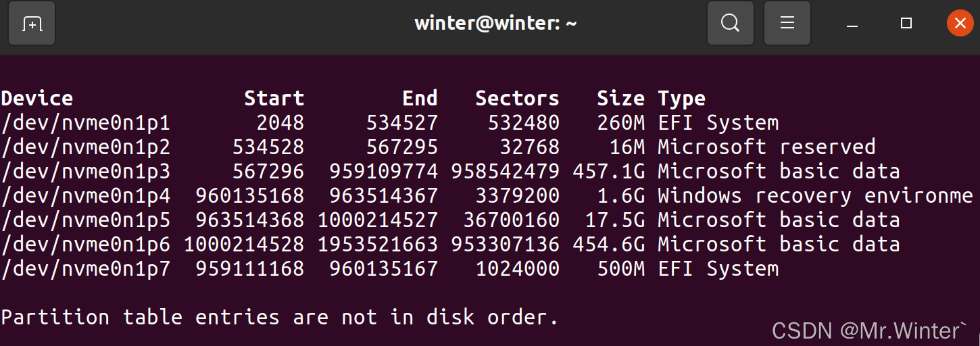This screenshot has height=346, width=980.
Task: Click /dev/nvme0n1p3 device entry
Action: [x=85, y=172]
